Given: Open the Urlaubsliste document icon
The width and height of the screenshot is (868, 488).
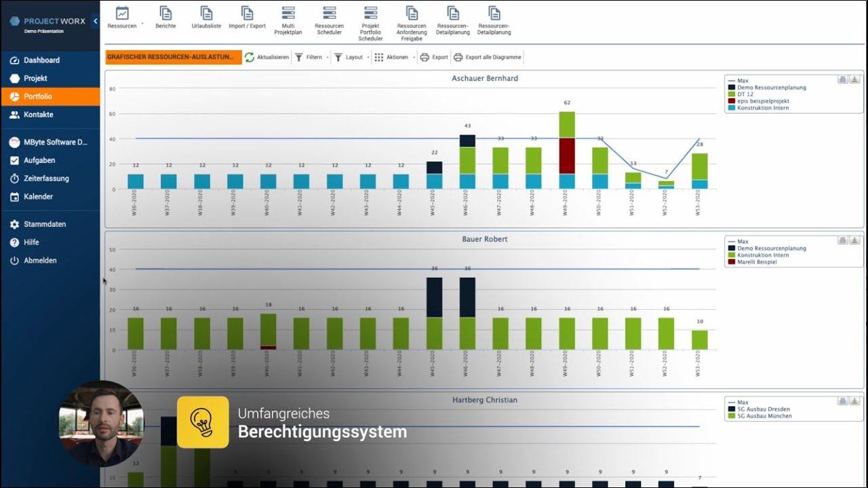Looking at the screenshot, I should pyautogui.click(x=206, y=13).
